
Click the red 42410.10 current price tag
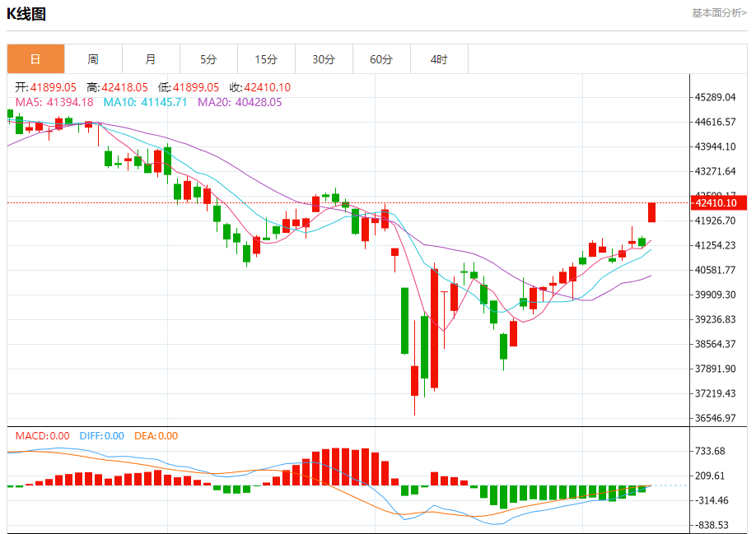click(718, 202)
